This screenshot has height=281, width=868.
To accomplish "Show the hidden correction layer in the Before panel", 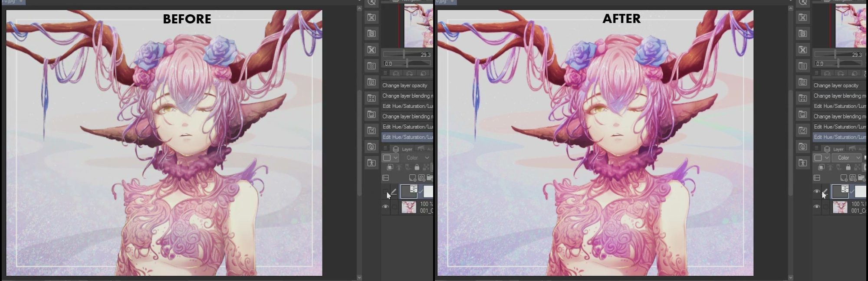I will click(385, 191).
